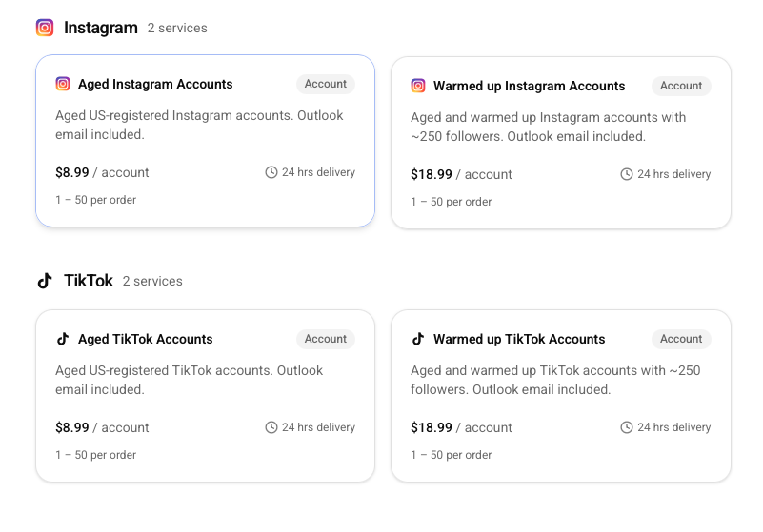The image size is (763, 532).
Task: Click TikTok icon on Aged TikTok Accounts card
Action: [63, 339]
